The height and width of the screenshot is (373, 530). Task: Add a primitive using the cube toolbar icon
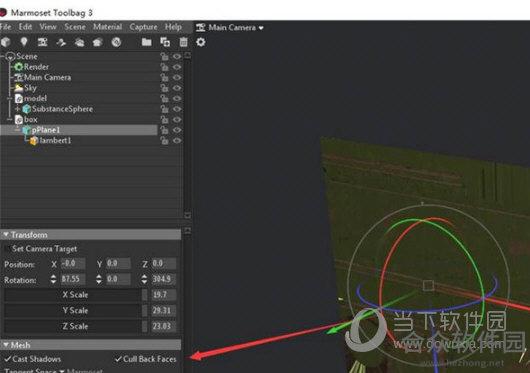point(5,42)
